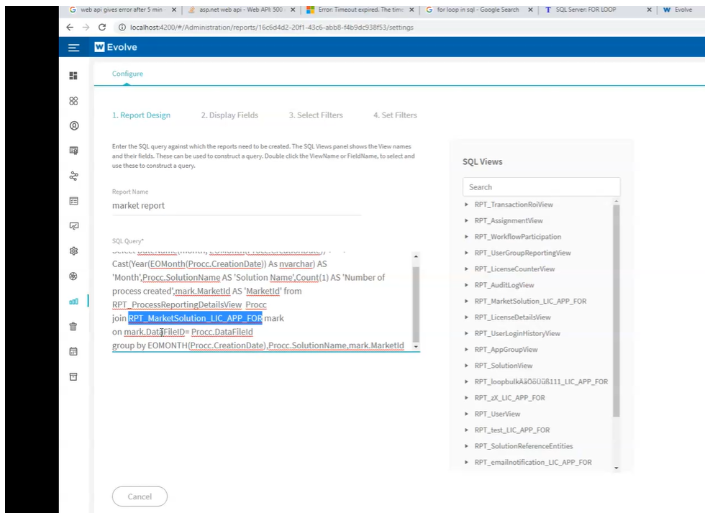Expand the RPT_UserLoginHistoryView node

pyautogui.click(x=467, y=333)
